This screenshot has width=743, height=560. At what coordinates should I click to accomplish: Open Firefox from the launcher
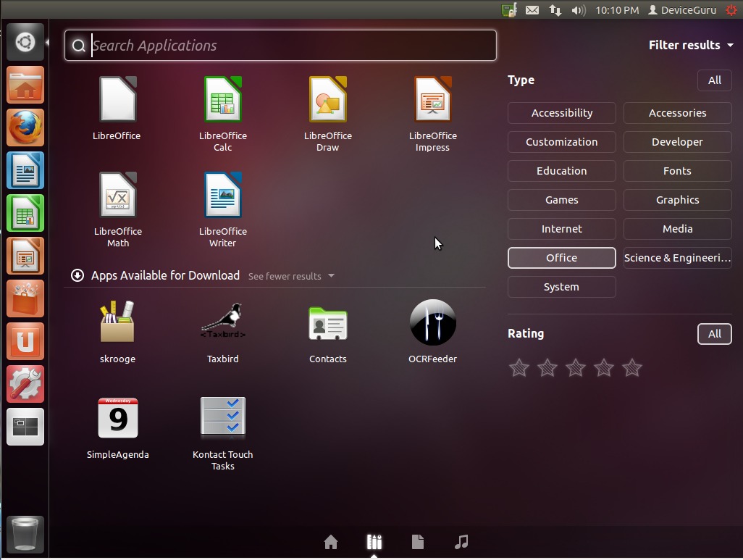pos(25,128)
